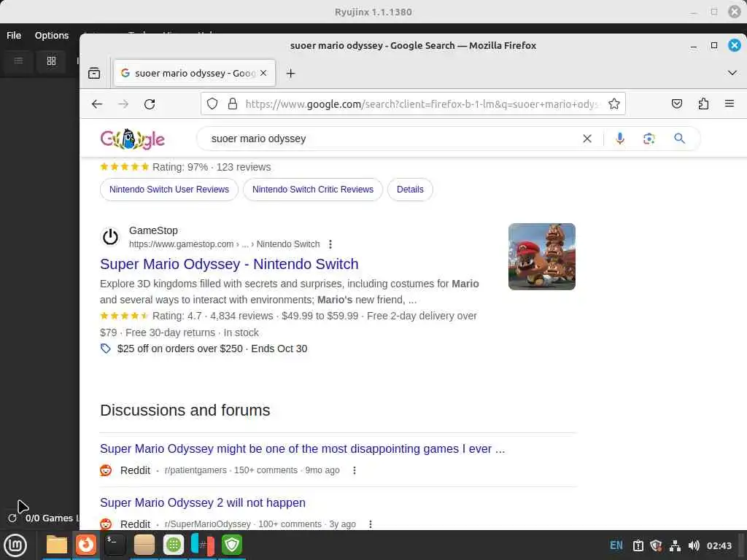
Task: Clear the Google search box
Action: point(587,139)
